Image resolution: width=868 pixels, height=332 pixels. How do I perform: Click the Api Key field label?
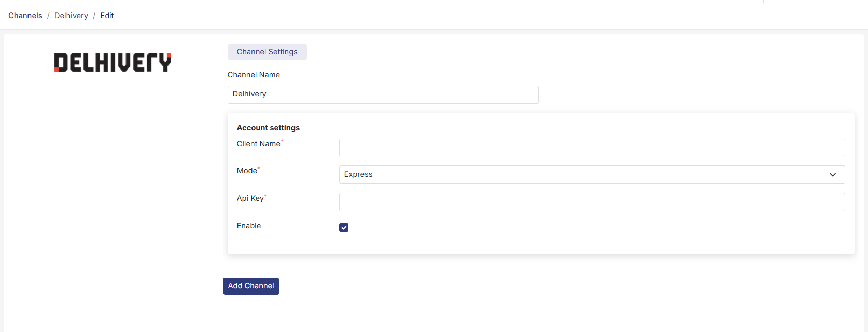(250, 198)
